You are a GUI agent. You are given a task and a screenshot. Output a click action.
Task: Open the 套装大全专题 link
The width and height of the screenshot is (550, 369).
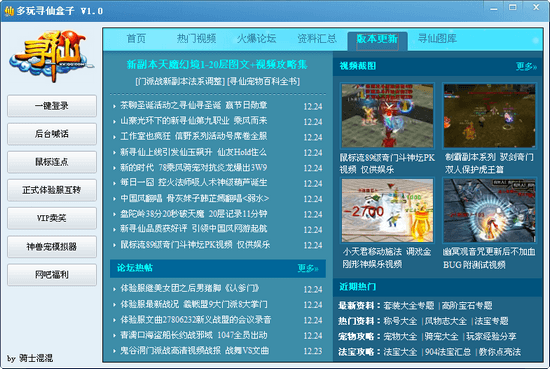[x=409, y=306]
